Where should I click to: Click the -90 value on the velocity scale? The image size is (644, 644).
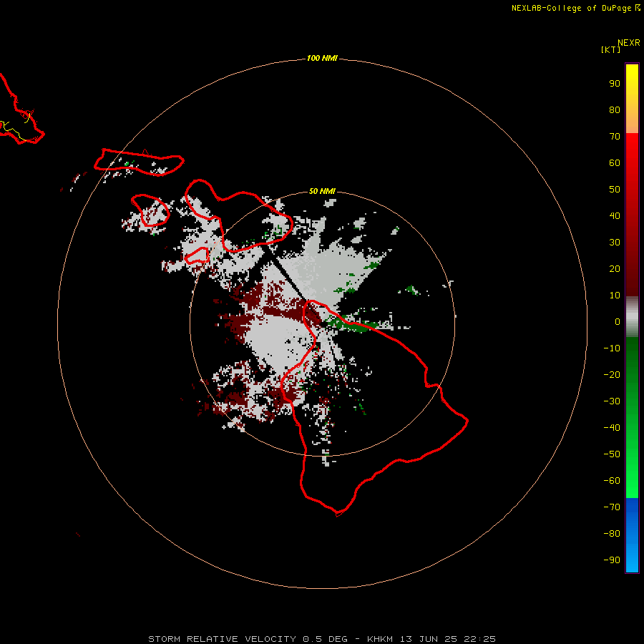pos(612,560)
